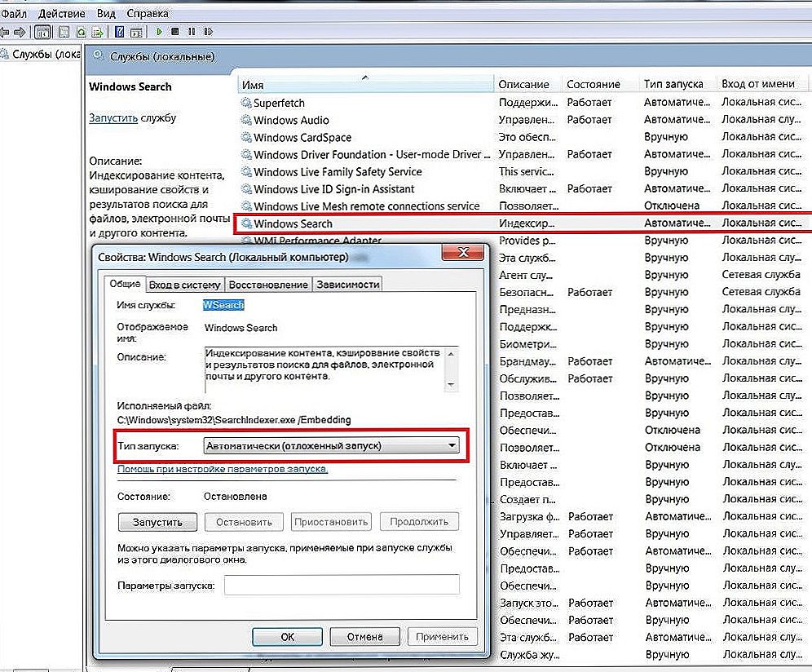Switch to the Общие tab
The image size is (812, 672).
click(x=125, y=284)
